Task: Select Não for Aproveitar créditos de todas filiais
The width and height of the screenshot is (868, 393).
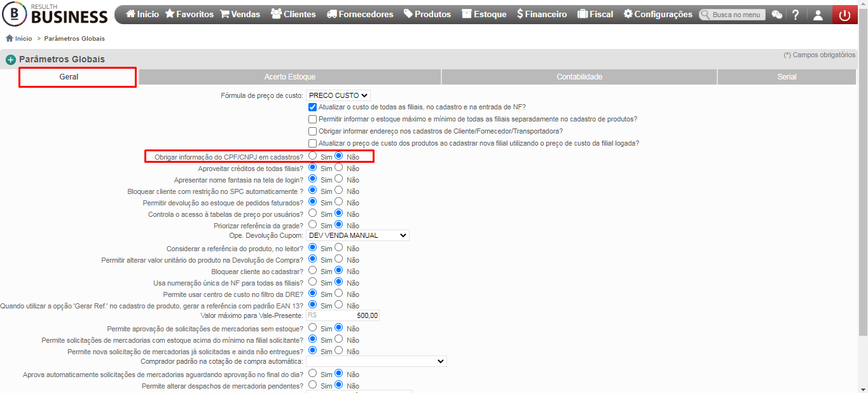Action: 339,167
